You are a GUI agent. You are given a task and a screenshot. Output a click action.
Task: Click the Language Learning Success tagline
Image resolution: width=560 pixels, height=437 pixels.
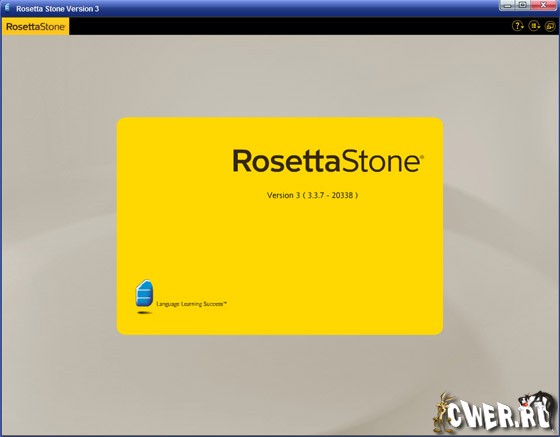click(191, 304)
